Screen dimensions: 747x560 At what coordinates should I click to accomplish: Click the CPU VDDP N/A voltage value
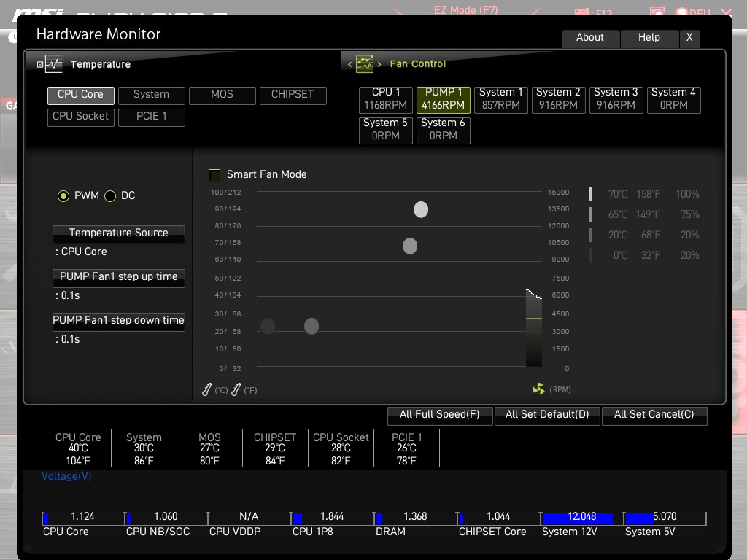[x=249, y=517]
